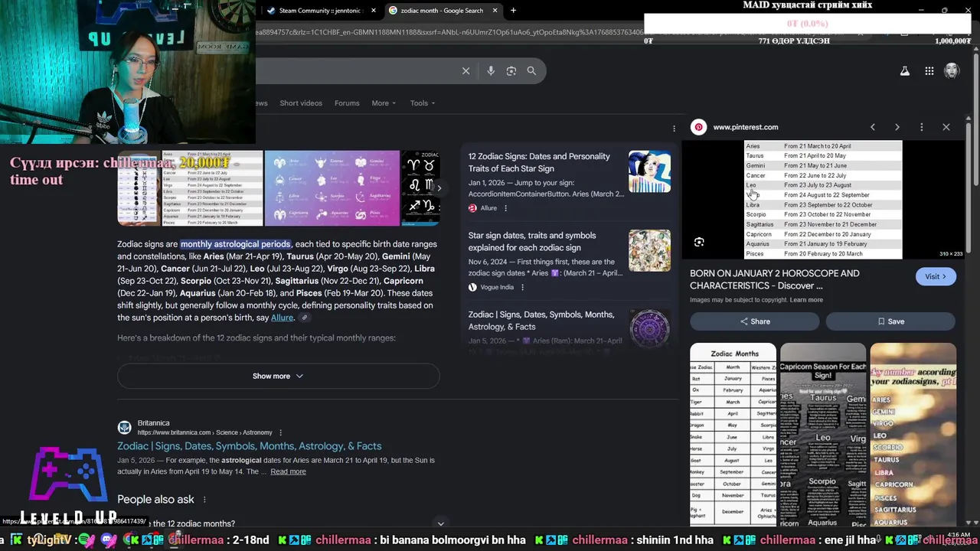
Task: Open Google Lens image search icon
Action: 511,70
